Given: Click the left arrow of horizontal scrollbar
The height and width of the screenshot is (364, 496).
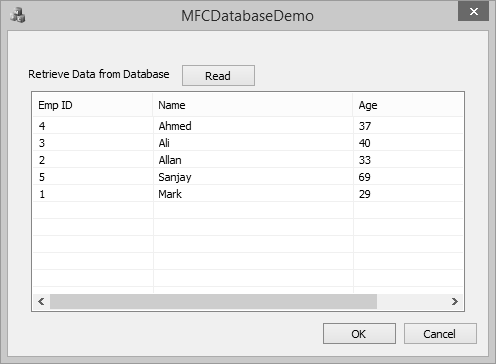Looking at the screenshot, I should tap(41, 302).
